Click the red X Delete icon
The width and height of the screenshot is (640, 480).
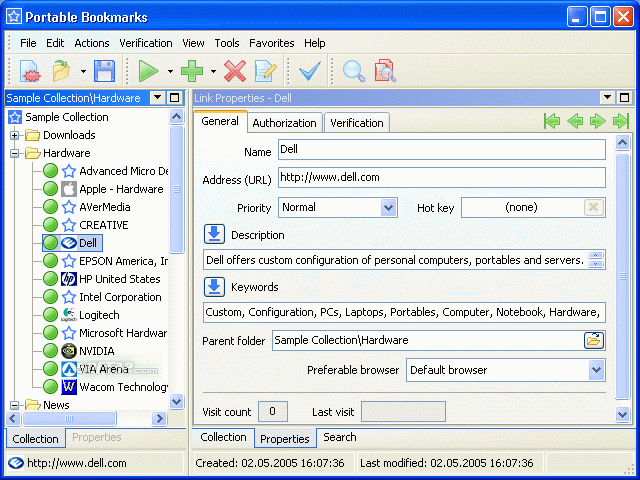tap(235, 71)
